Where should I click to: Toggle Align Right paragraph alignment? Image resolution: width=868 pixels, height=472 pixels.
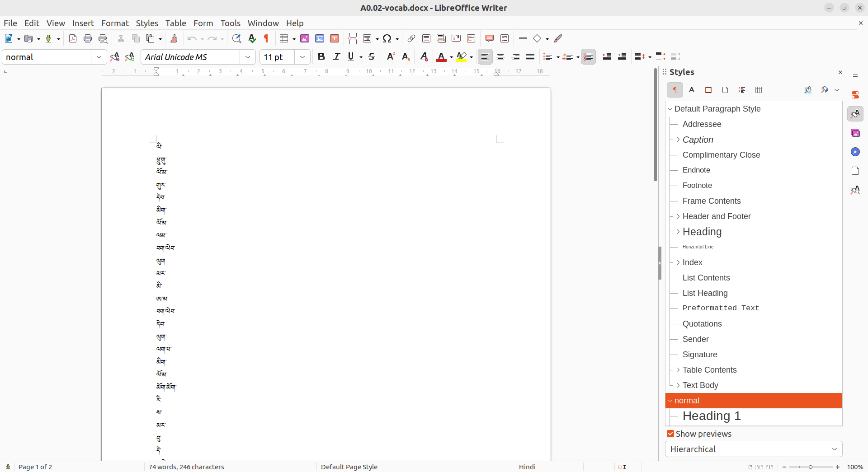tap(515, 56)
